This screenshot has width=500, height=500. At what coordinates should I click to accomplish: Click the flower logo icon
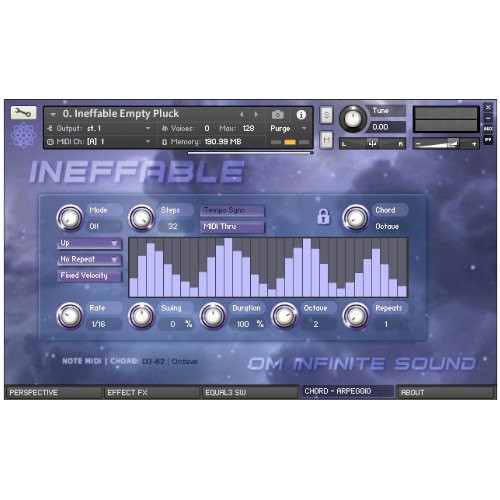[23, 135]
